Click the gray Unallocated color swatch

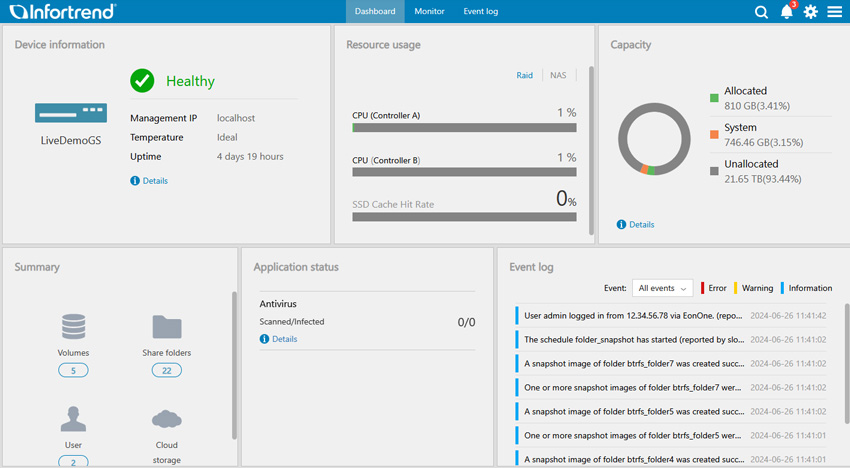714,171
